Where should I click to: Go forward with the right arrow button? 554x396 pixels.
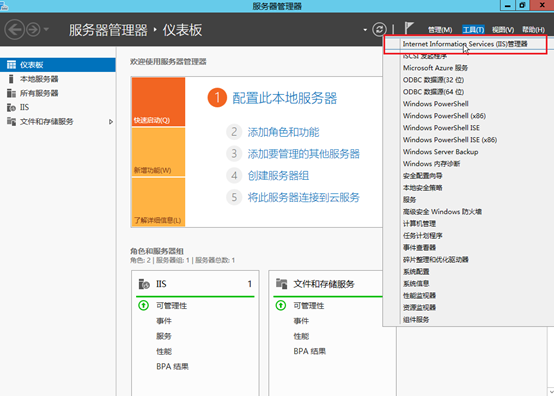[34, 30]
